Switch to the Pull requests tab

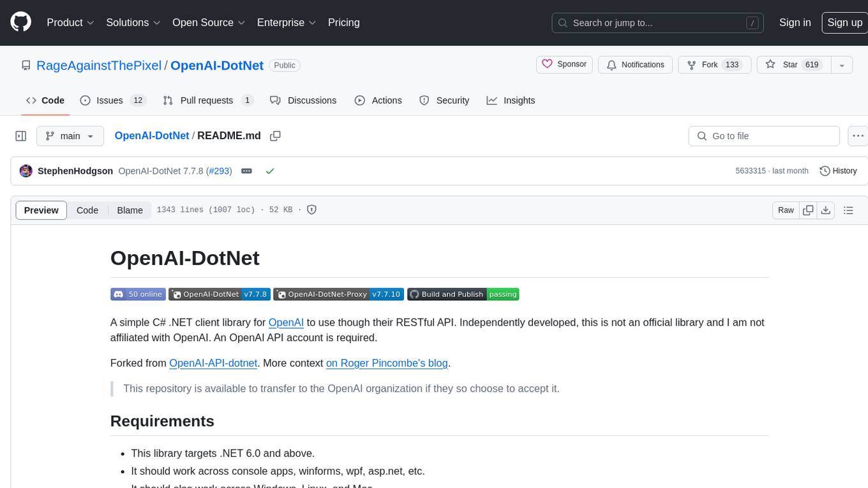(x=208, y=100)
